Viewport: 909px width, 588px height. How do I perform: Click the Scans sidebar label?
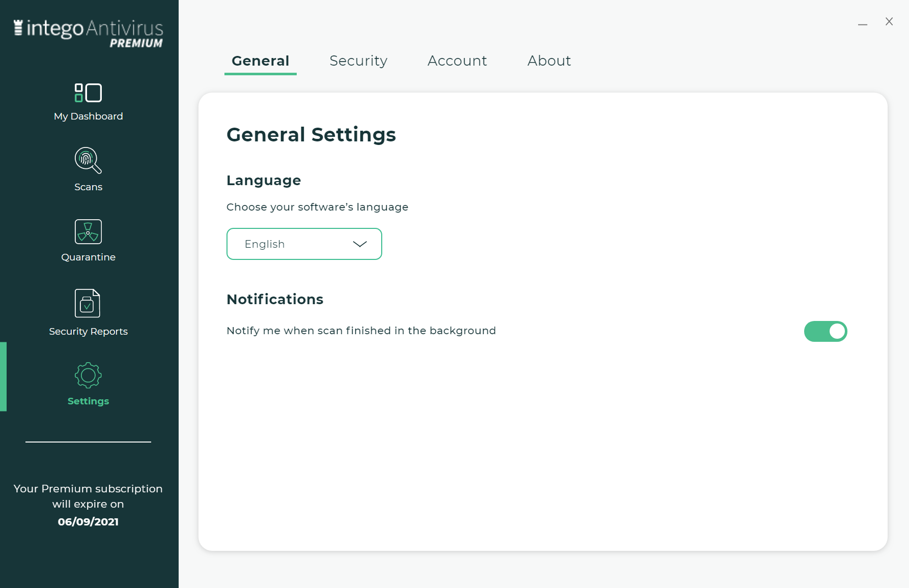89,187
